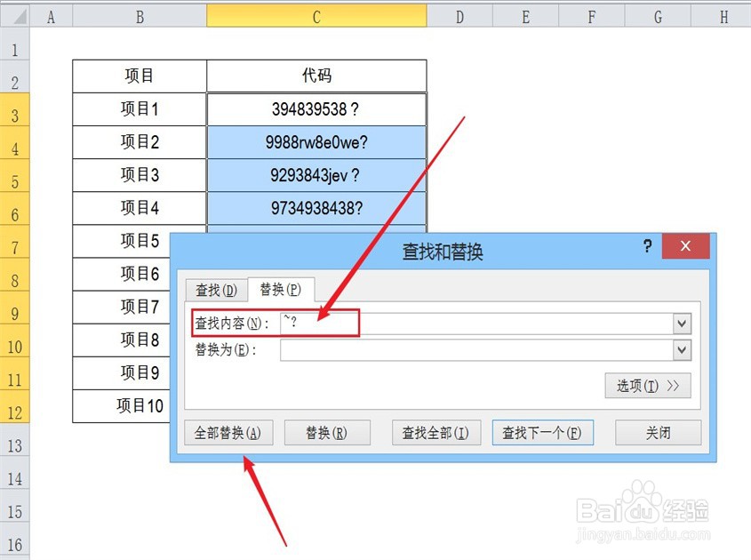Click the 关闭 Close button
751x560 pixels.
(658, 432)
